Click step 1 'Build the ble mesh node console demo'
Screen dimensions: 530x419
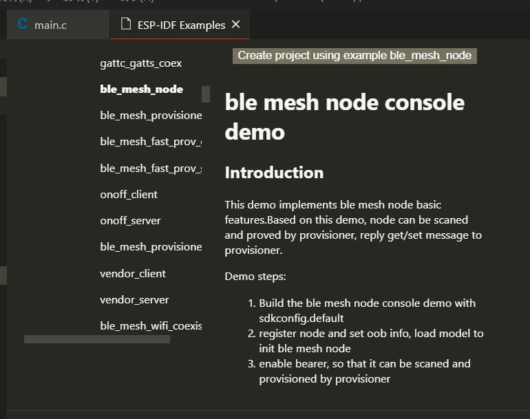coord(367,311)
